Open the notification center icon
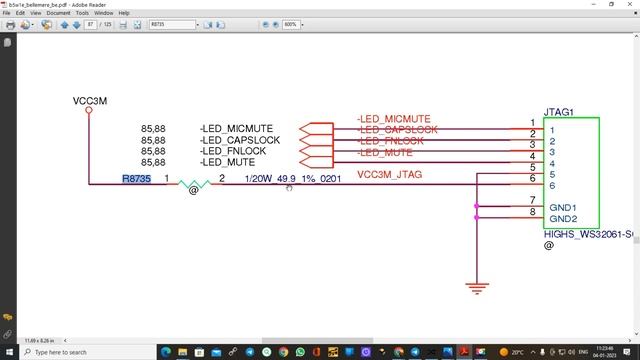This screenshot has width=640, height=360. 627,352
